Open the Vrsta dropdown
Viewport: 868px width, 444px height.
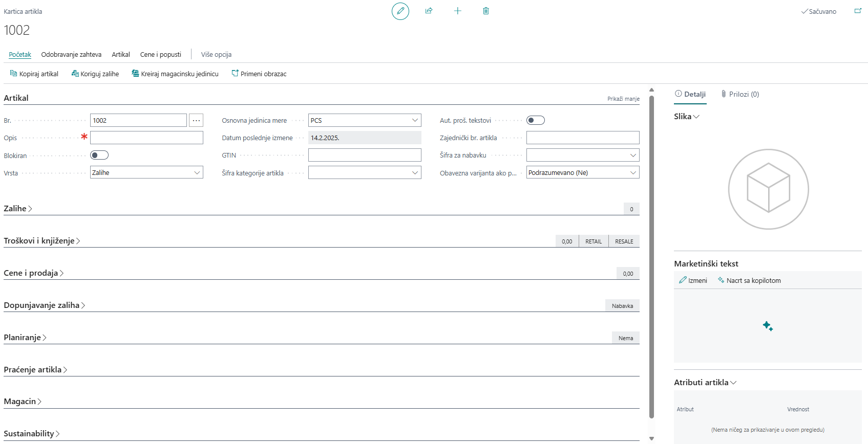tap(146, 172)
